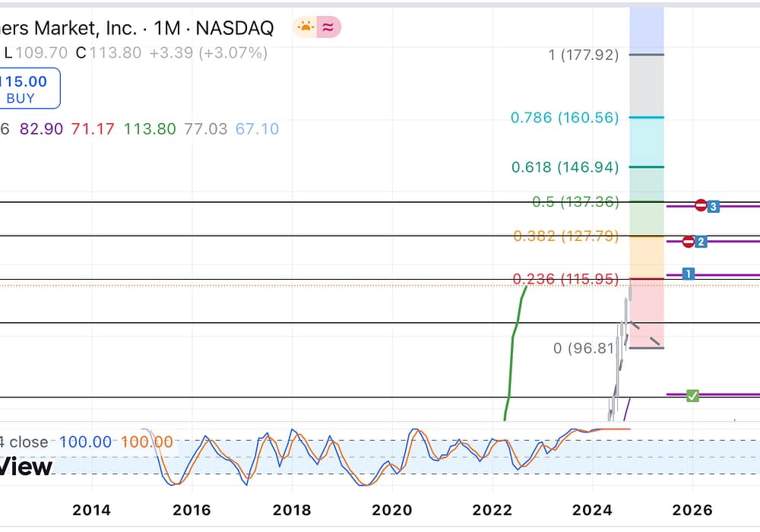
Task: Select the oscillator close 100.00 legend
Action: click(x=86, y=442)
